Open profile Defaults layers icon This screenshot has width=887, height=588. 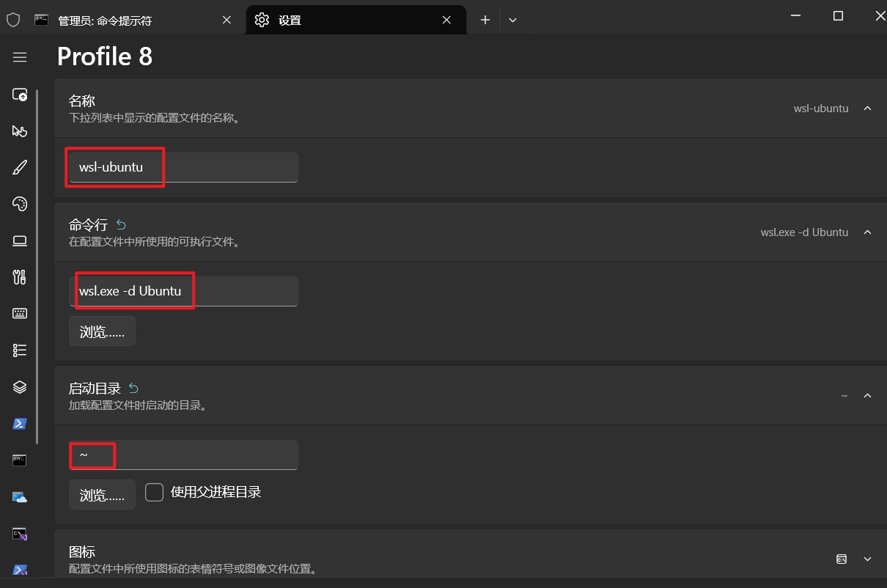(x=20, y=387)
